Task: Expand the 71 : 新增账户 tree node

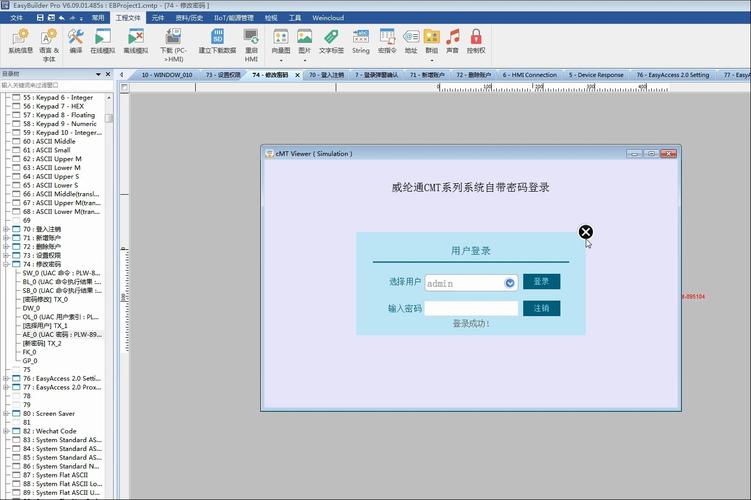Action: (x=6, y=238)
